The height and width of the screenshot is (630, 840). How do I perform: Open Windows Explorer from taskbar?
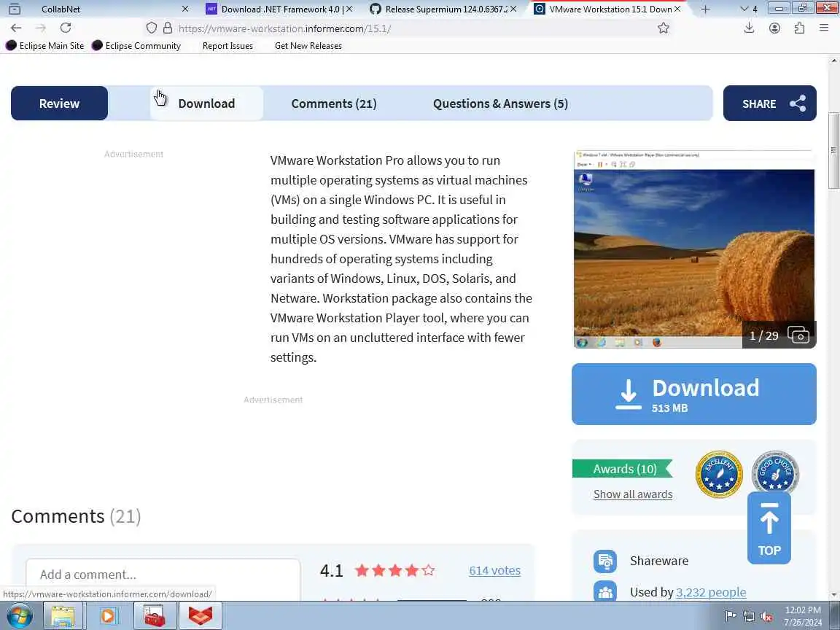(63, 616)
